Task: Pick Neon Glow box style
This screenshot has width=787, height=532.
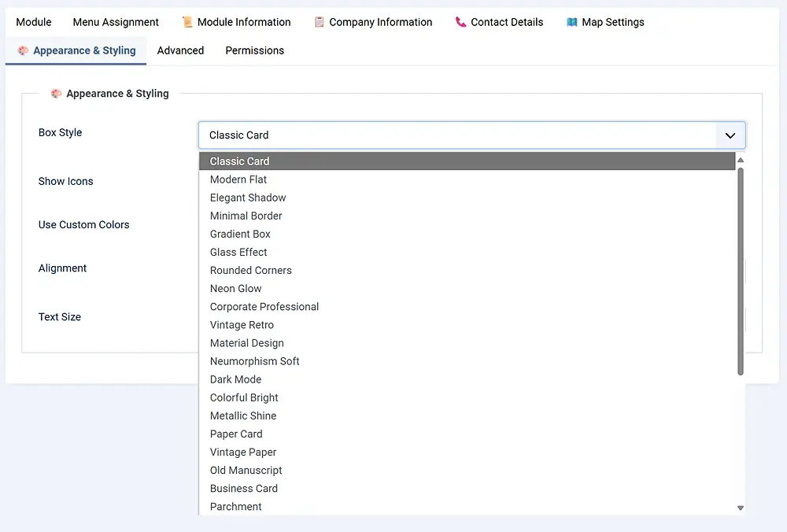Action: (x=236, y=288)
